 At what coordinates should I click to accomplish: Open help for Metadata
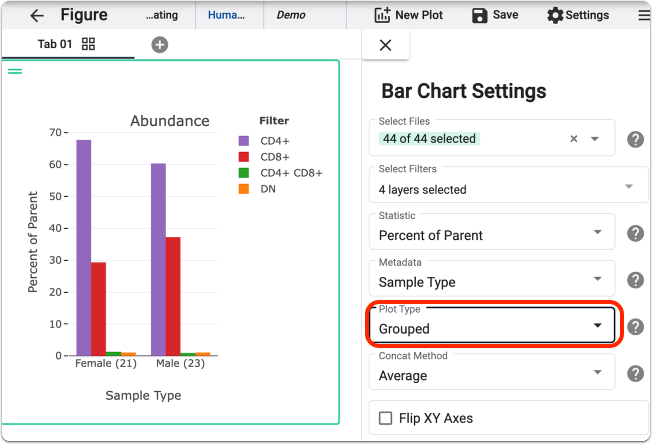(635, 280)
